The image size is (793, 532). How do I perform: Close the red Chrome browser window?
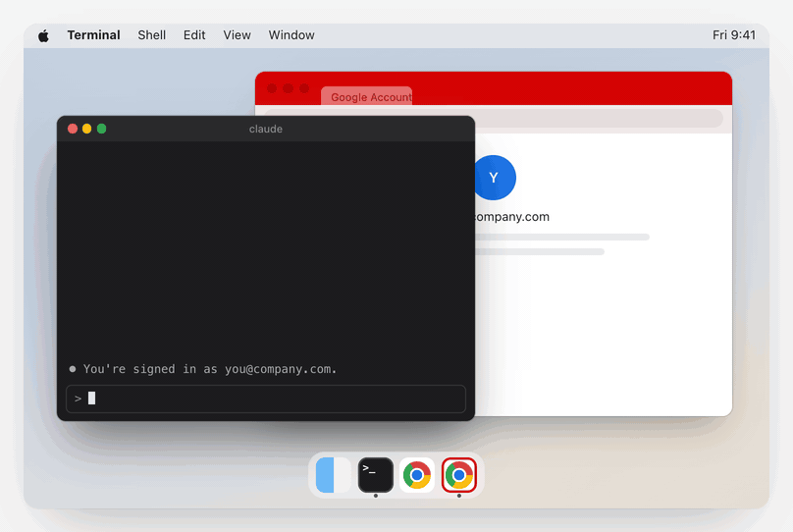tap(272, 88)
